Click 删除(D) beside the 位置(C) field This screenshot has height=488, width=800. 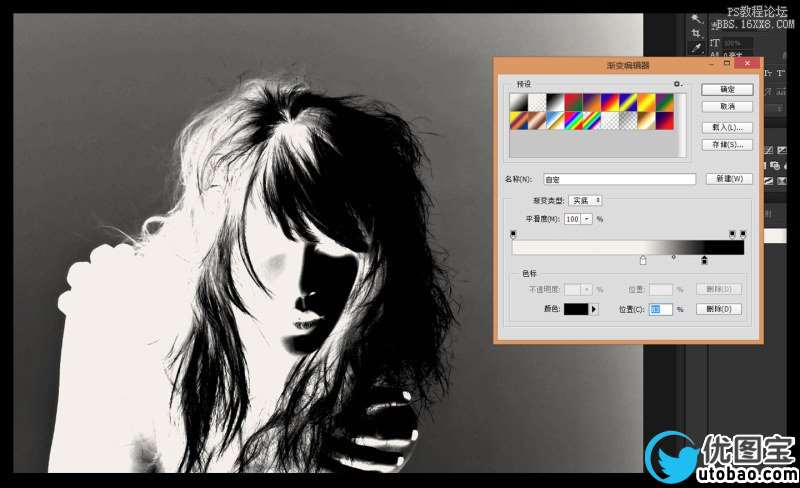[x=718, y=309]
